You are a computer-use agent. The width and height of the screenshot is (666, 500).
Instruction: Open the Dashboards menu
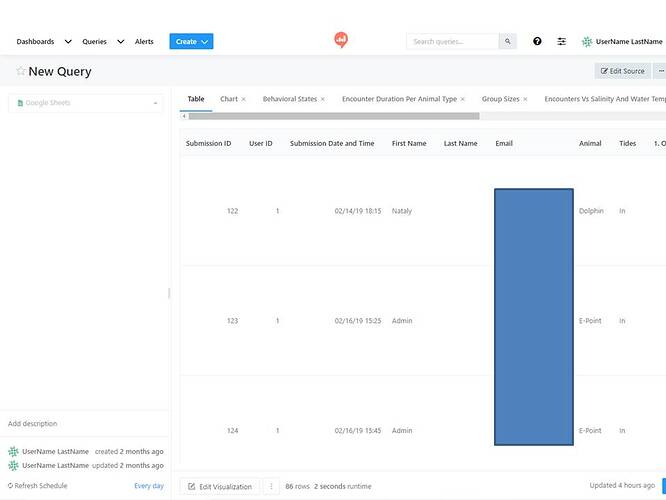click(x=35, y=42)
